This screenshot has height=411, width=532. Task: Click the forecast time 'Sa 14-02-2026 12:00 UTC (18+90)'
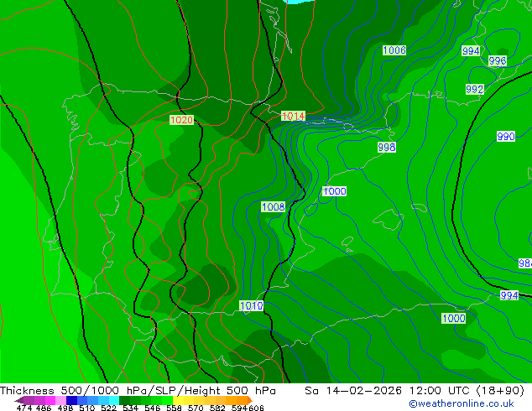415,391
